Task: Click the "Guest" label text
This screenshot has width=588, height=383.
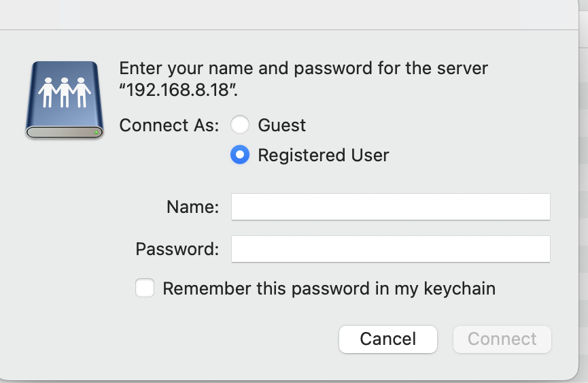Action: pyautogui.click(x=281, y=125)
